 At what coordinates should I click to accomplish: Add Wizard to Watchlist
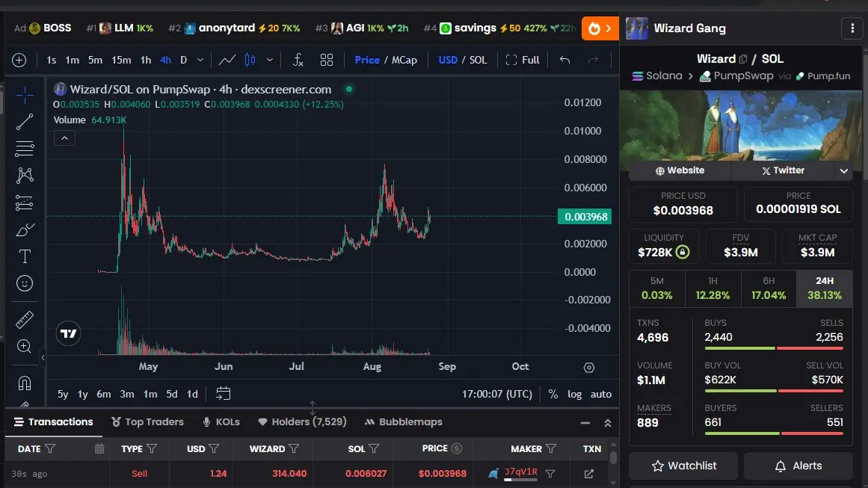coord(683,466)
